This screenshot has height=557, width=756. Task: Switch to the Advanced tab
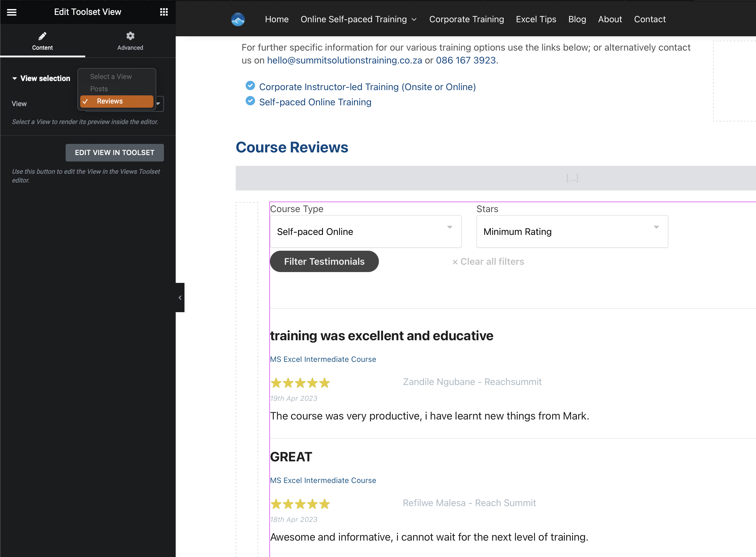[x=130, y=41]
